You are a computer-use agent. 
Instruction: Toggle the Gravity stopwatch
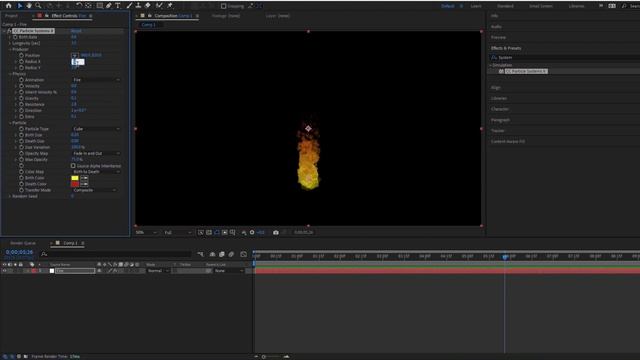click(21, 98)
